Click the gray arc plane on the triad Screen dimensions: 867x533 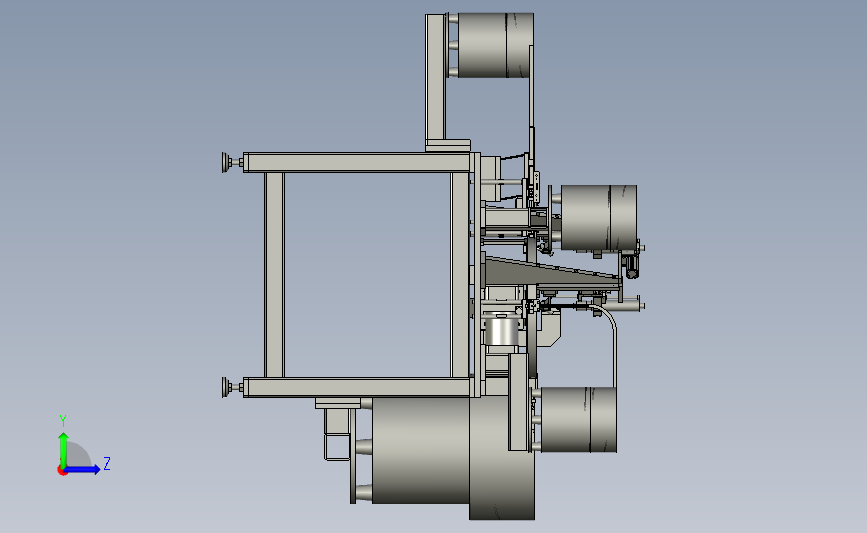click(x=79, y=454)
